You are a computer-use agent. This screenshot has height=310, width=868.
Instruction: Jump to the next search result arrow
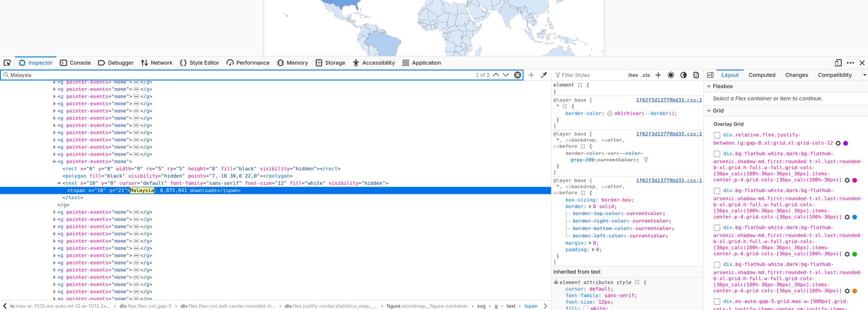pos(506,75)
